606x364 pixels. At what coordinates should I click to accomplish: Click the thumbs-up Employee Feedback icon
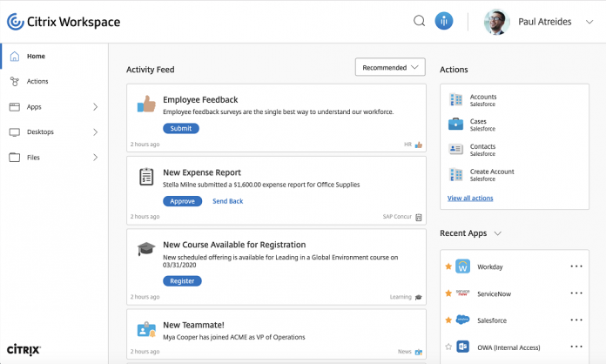[146, 104]
